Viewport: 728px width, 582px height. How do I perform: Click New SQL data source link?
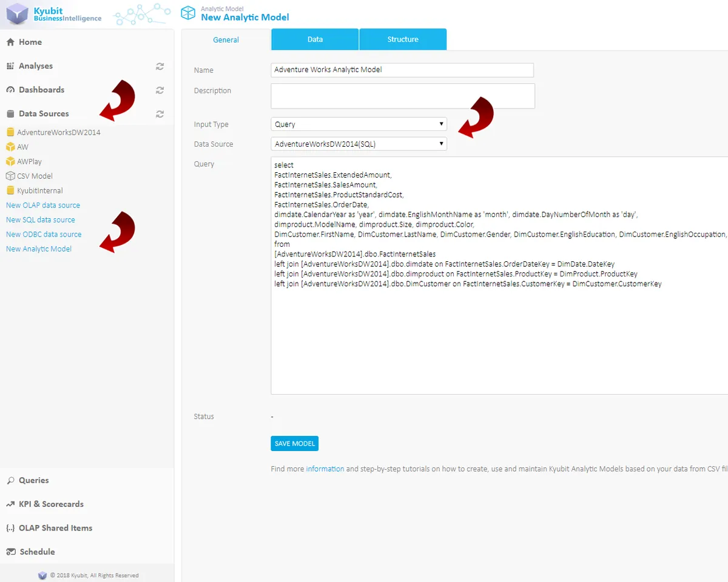pos(41,220)
